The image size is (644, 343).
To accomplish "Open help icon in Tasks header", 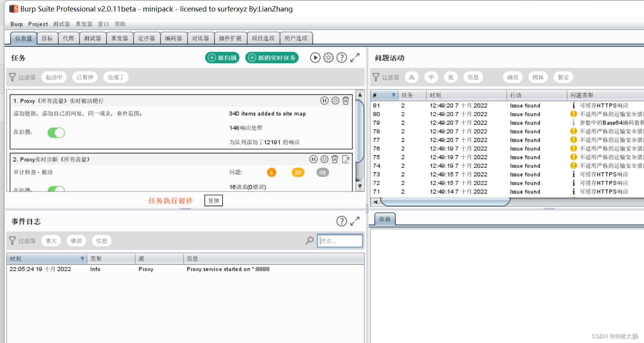I will click(342, 58).
